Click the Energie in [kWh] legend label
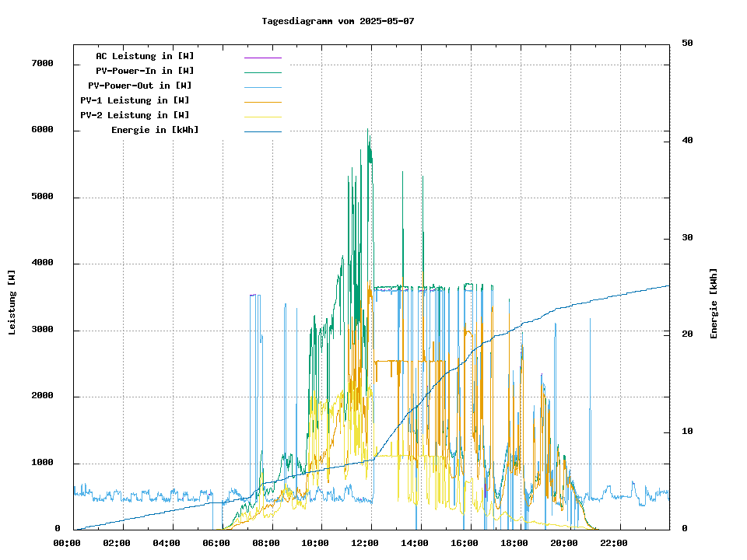 point(155,130)
